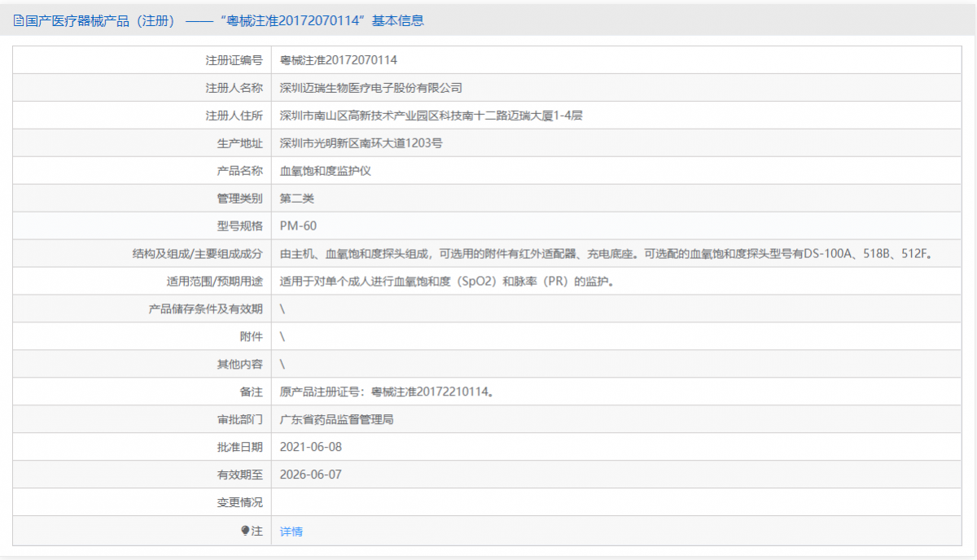Open the 详情 link in the 注 row
This screenshot has width=977, height=560.
(291, 531)
